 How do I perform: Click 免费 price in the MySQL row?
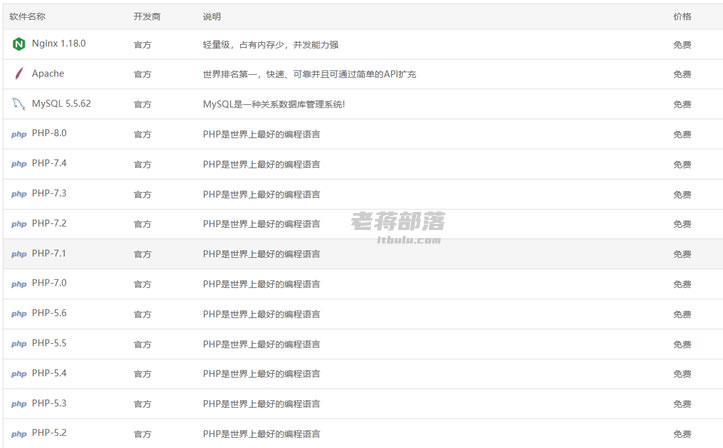[682, 105]
